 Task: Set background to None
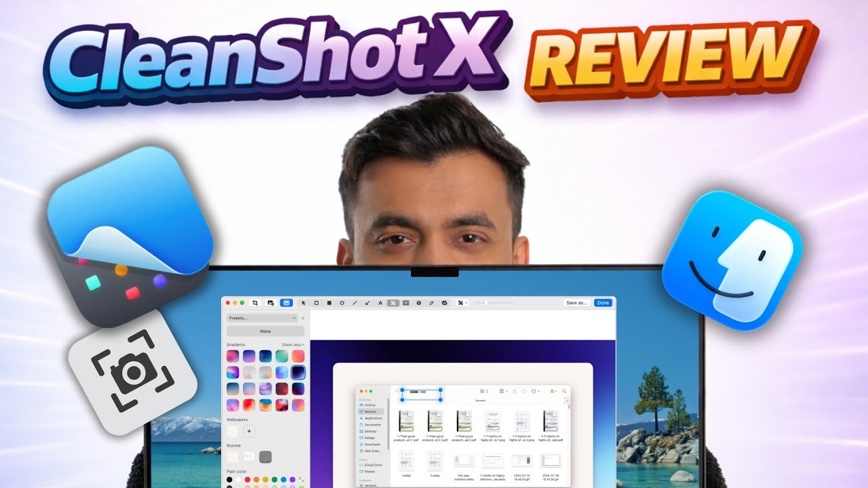(x=265, y=331)
